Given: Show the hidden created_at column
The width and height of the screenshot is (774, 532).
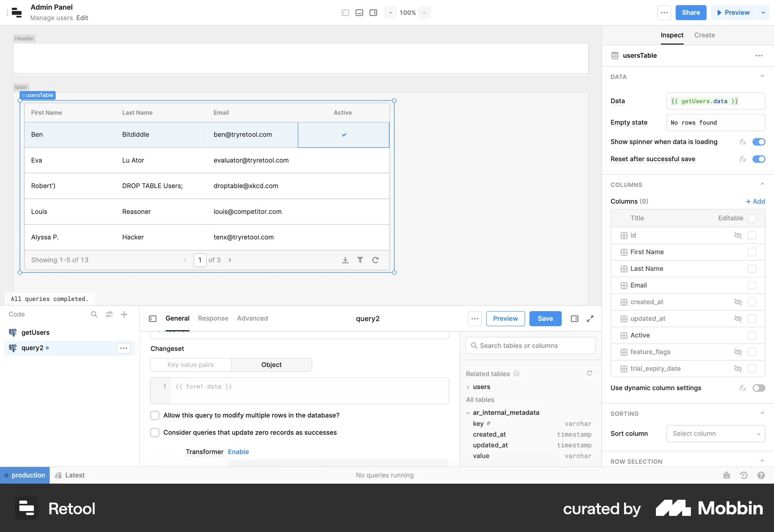Looking at the screenshot, I should pos(738,302).
